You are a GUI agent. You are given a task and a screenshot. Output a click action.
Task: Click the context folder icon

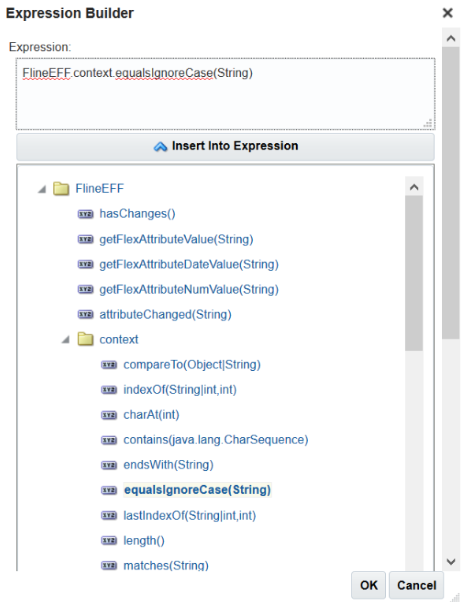(85, 339)
